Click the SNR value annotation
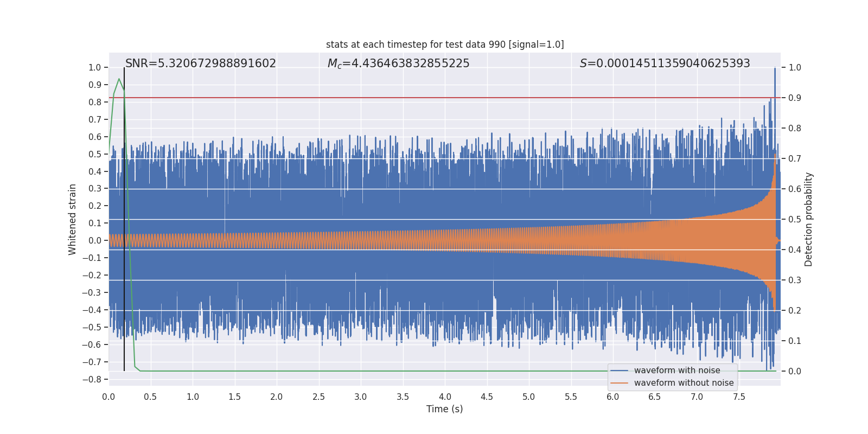The image size is (868, 434). [x=201, y=63]
